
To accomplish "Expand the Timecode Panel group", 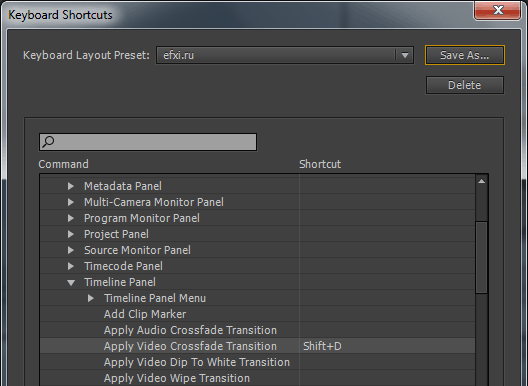I will (x=71, y=266).
